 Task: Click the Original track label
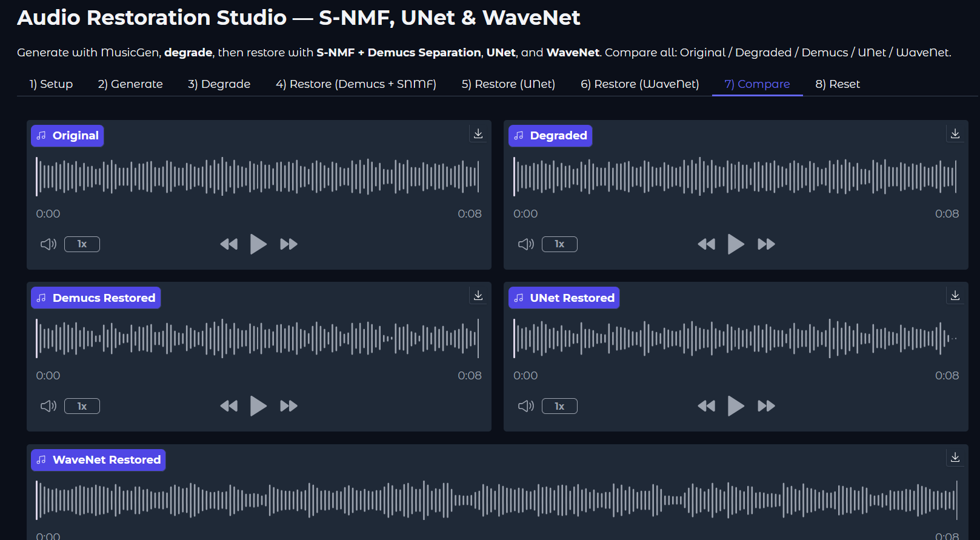[x=67, y=136]
